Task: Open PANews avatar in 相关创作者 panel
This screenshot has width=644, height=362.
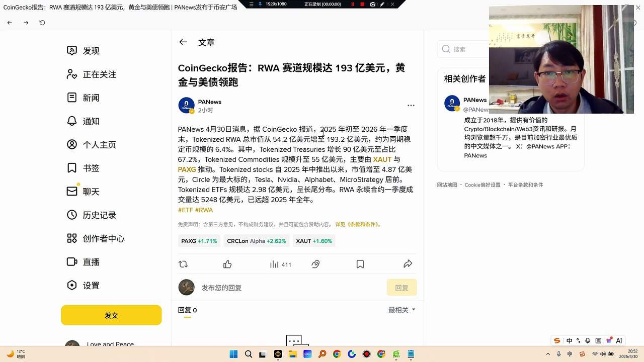Action: point(452,103)
